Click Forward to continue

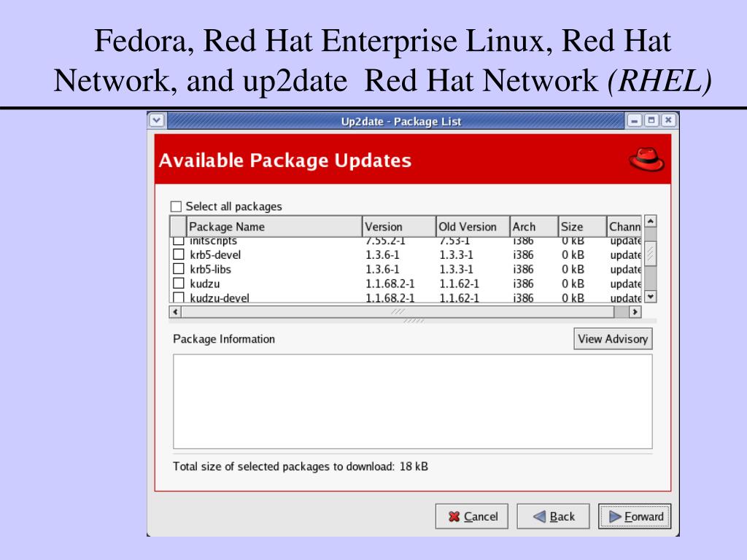(635, 516)
